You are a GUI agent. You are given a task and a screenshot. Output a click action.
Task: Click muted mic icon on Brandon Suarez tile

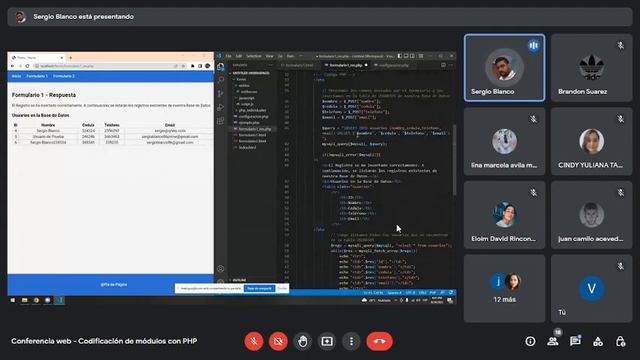(620, 45)
